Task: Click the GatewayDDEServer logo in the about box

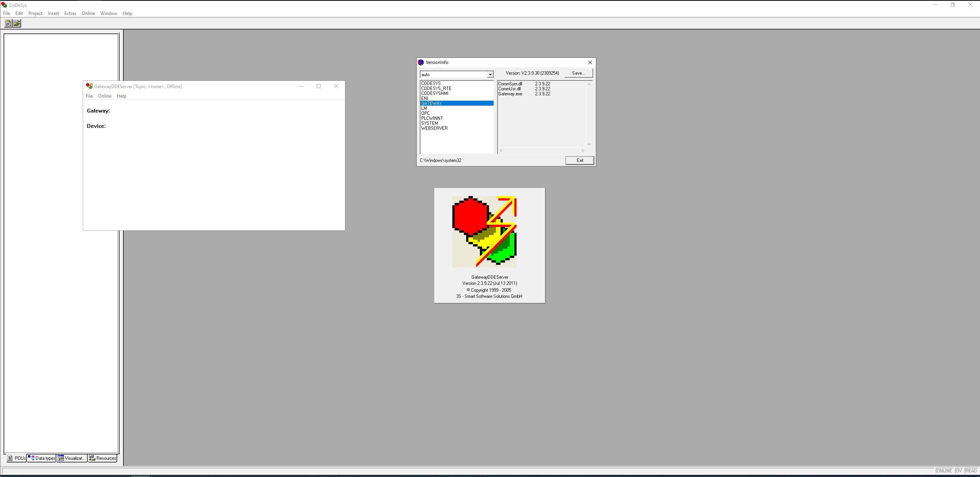Action: coord(484,232)
